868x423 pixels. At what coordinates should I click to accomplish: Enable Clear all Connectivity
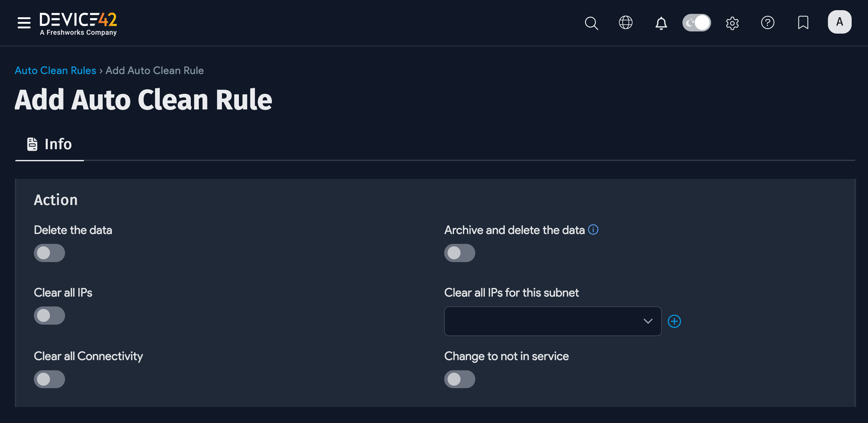49,379
